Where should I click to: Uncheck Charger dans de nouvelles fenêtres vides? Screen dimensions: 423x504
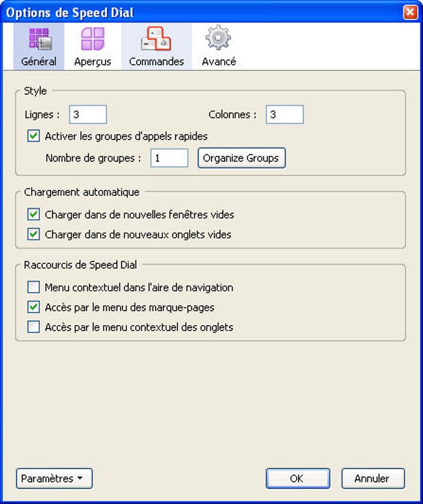[x=34, y=214]
